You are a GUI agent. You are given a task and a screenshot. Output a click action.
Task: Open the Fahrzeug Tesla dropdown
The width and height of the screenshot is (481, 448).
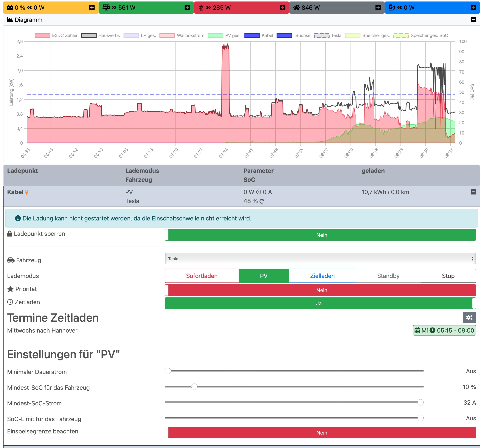coord(320,259)
